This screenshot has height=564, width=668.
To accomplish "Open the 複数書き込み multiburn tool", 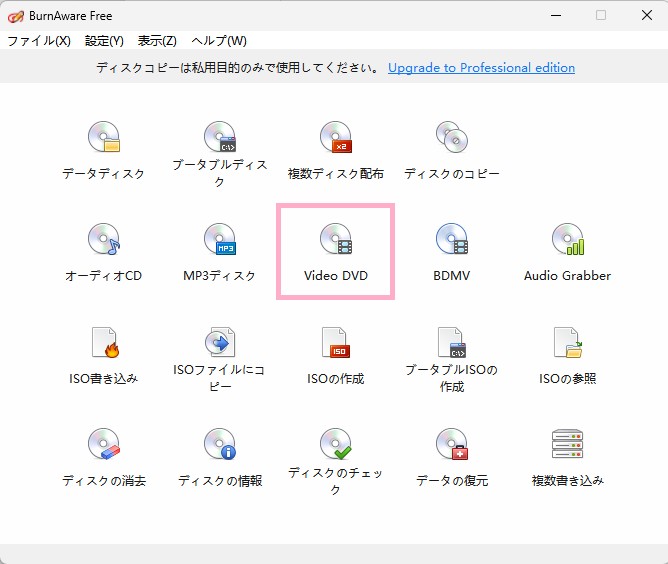I will click(567, 458).
